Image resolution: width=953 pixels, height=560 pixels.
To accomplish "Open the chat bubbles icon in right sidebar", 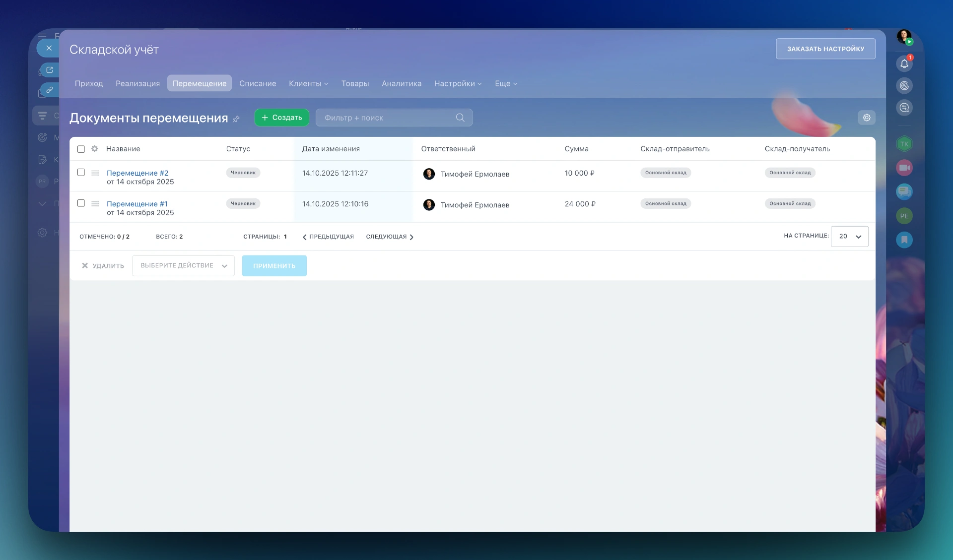I will pos(904,191).
